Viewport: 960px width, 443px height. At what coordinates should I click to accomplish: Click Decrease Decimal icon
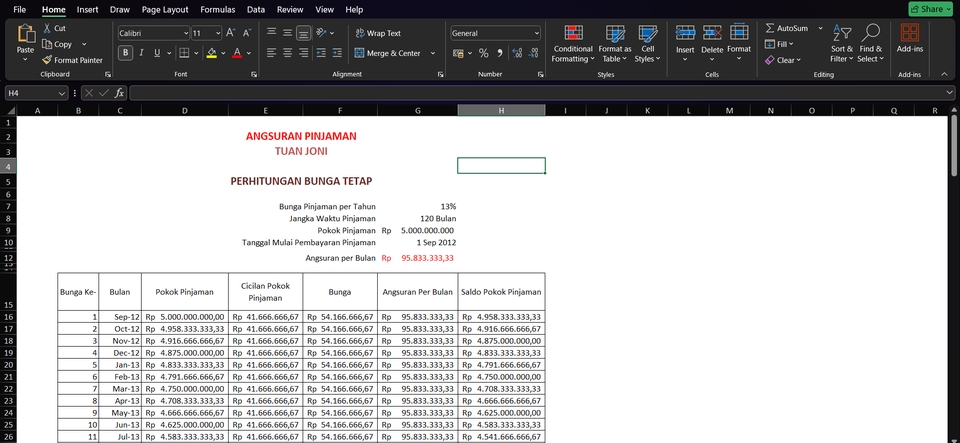coord(533,53)
